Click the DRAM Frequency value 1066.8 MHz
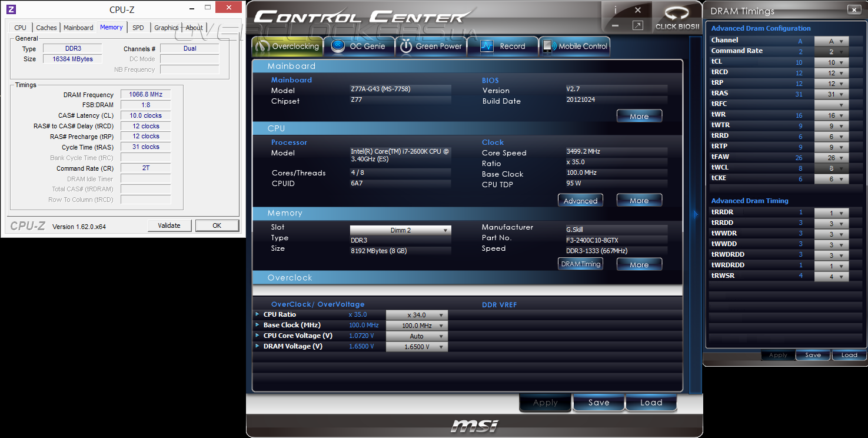Viewport: 868px width, 438px height. (x=145, y=94)
